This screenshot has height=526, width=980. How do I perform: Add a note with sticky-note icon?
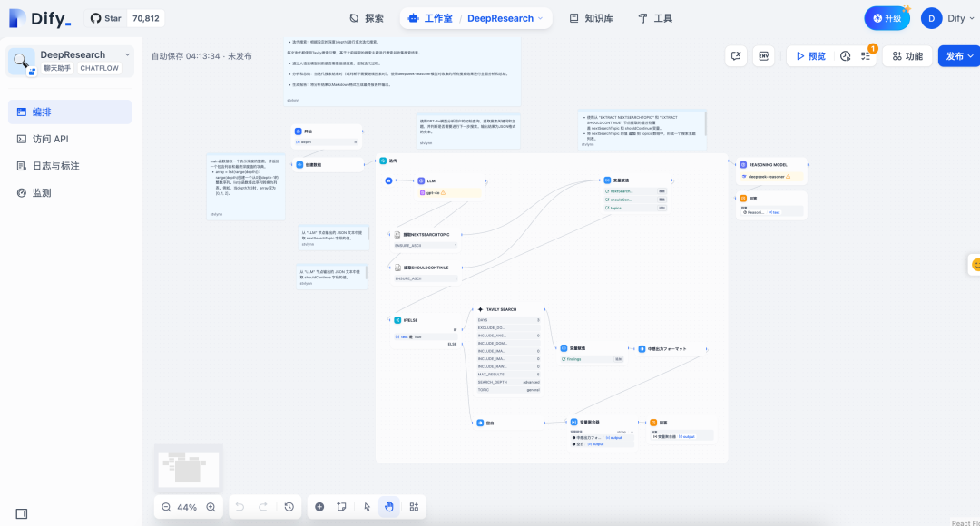(341, 507)
